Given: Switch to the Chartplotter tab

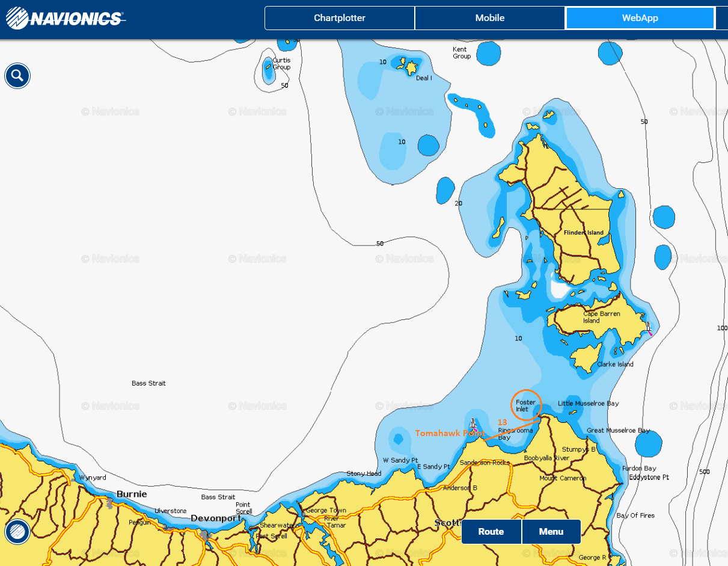Looking at the screenshot, I should point(339,18).
